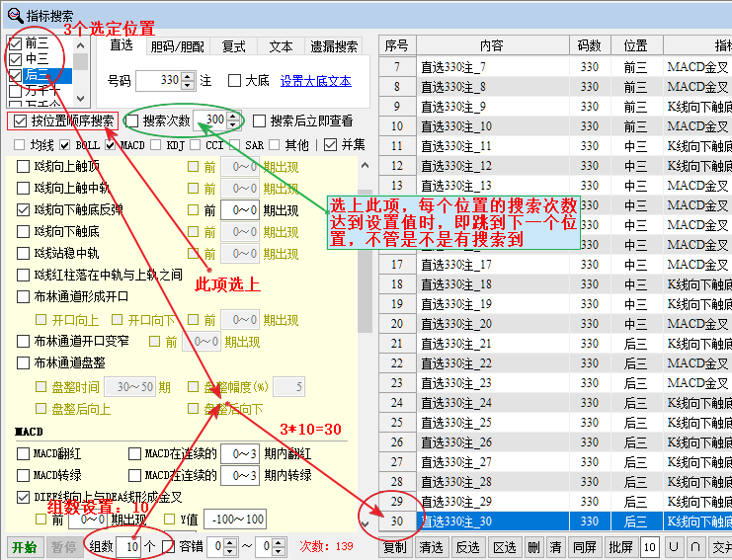
Task: Decrease the 搜索次数 value with the down spinner
Action: tap(233, 125)
